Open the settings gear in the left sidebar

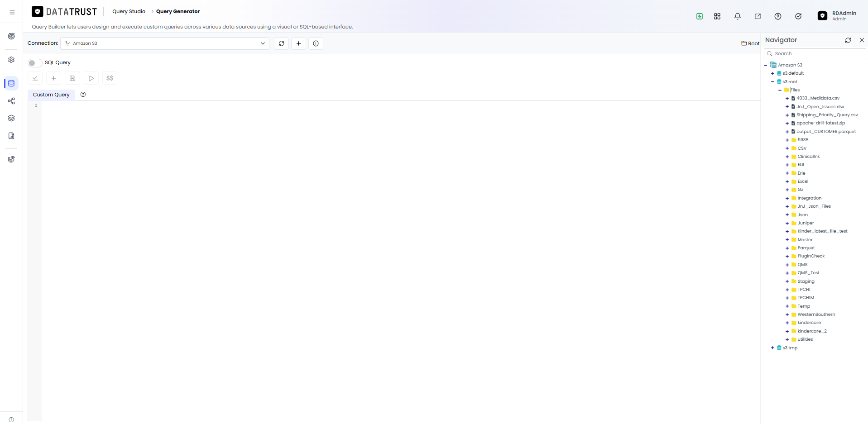[11, 60]
